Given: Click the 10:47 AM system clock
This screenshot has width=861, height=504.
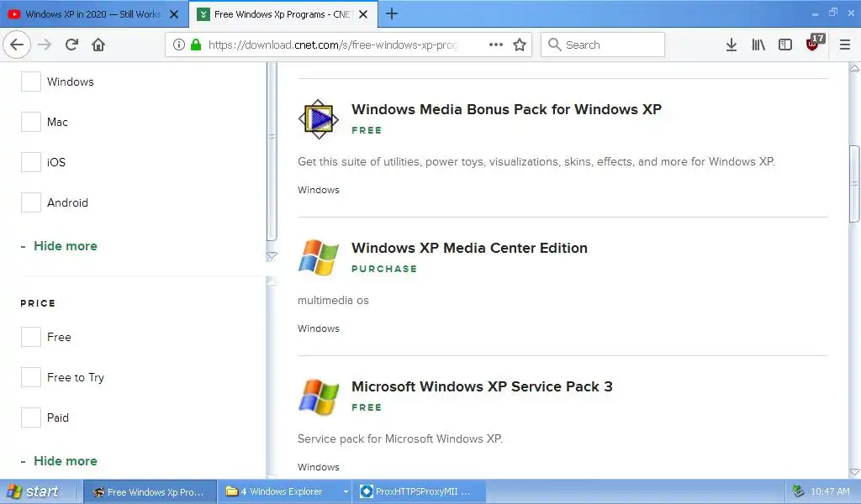Looking at the screenshot, I should tap(830, 492).
